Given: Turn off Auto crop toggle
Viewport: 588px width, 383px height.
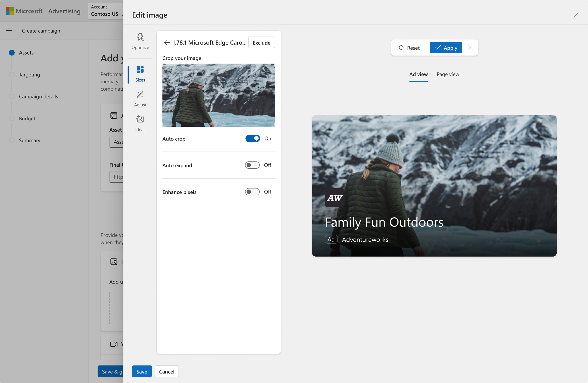Looking at the screenshot, I should [252, 138].
